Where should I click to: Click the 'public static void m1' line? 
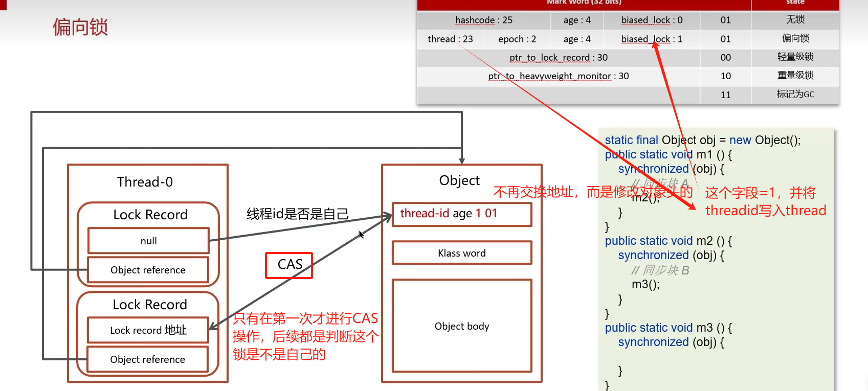pos(669,154)
